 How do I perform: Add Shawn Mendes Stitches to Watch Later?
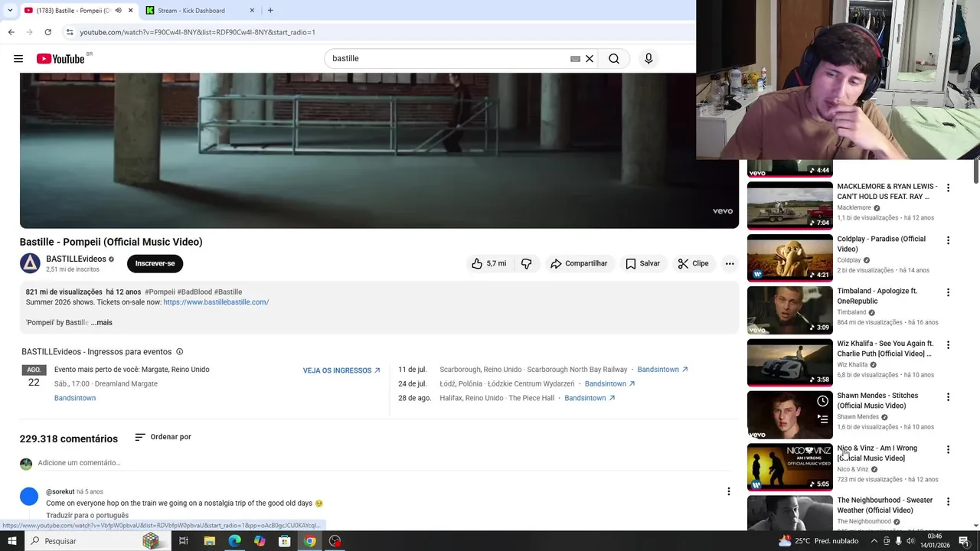point(822,401)
